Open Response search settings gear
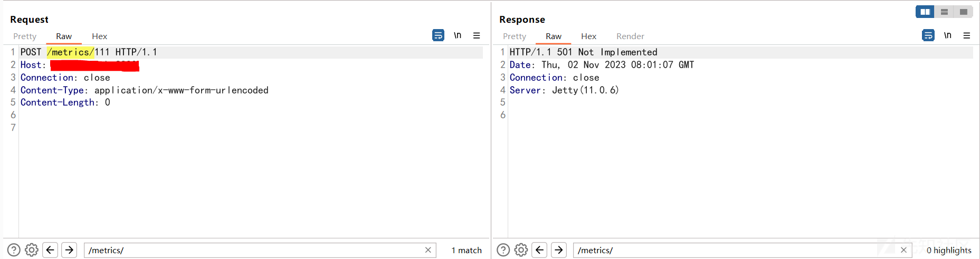Viewport: 980px width, 259px height. point(521,250)
